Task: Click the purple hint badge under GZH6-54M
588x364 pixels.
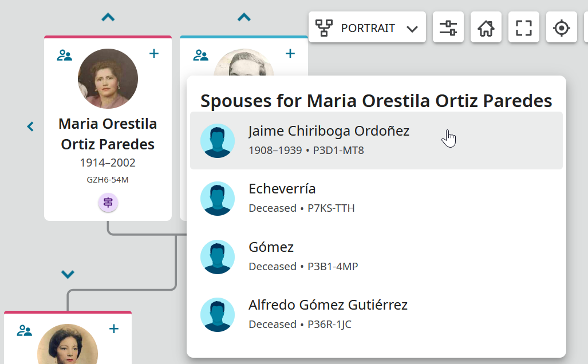Action: [108, 202]
